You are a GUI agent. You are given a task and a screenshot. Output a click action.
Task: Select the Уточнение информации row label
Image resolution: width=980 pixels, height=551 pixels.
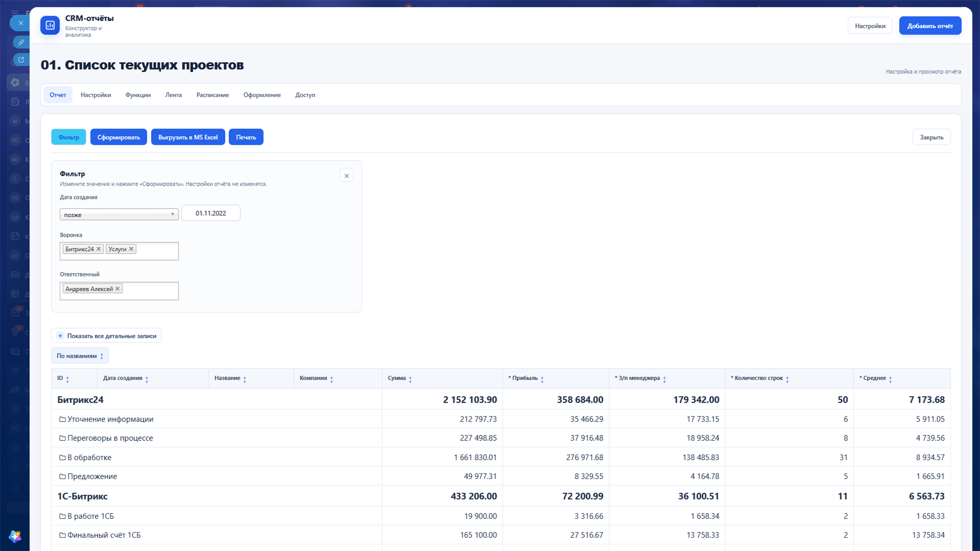pos(110,419)
